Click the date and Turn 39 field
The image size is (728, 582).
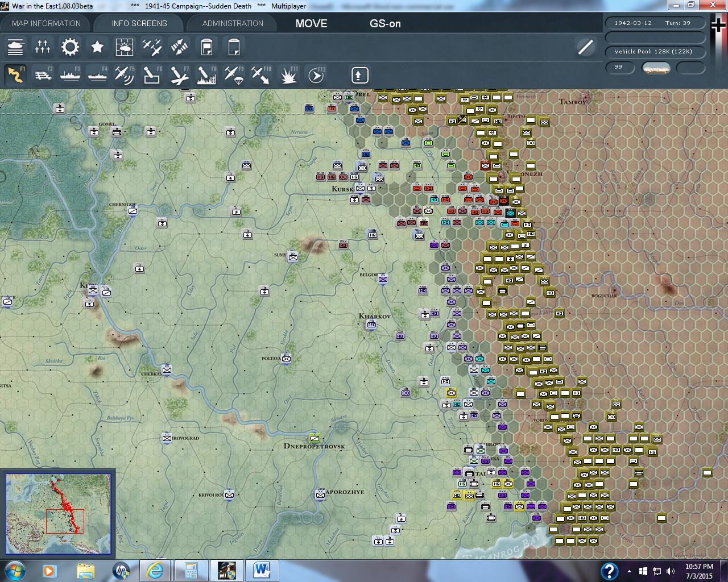click(655, 23)
